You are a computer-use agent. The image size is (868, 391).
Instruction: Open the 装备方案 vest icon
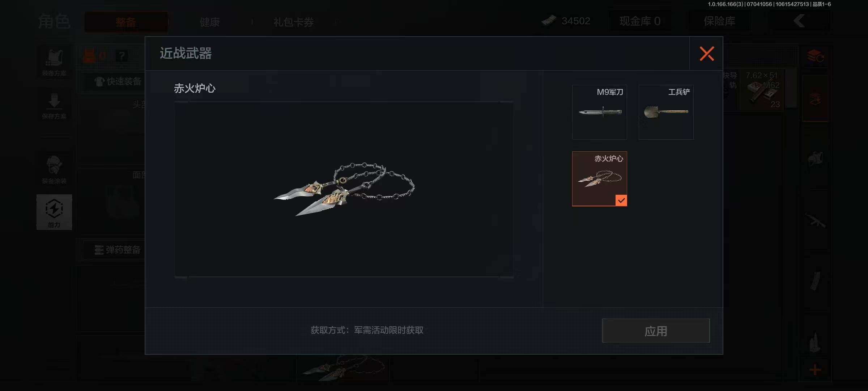pyautogui.click(x=54, y=62)
